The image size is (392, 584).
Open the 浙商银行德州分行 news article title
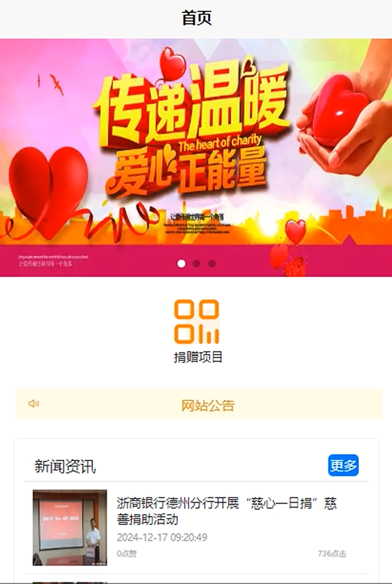coord(227,511)
